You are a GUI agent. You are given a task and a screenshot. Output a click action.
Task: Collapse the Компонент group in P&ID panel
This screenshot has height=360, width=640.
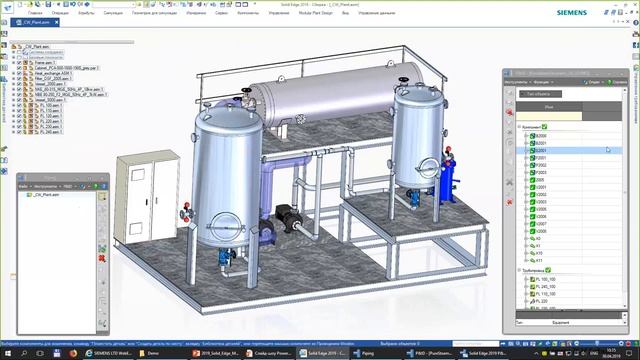[x=519, y=127]
